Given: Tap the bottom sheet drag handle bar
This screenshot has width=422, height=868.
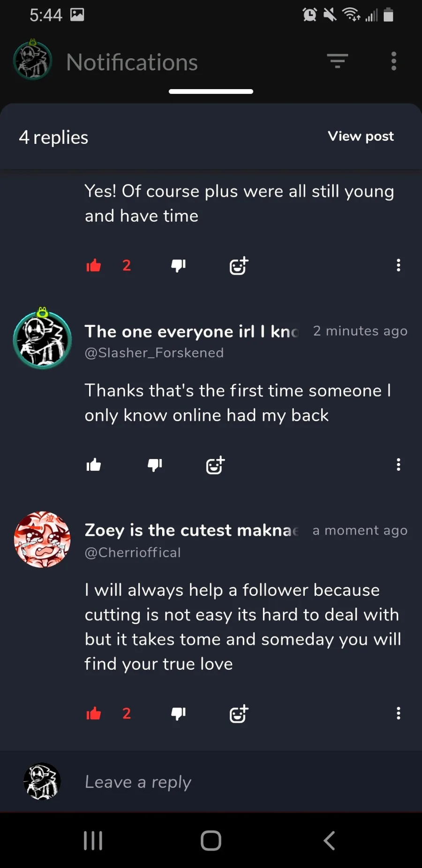Looking at the screenshot, I should [211, 91].
